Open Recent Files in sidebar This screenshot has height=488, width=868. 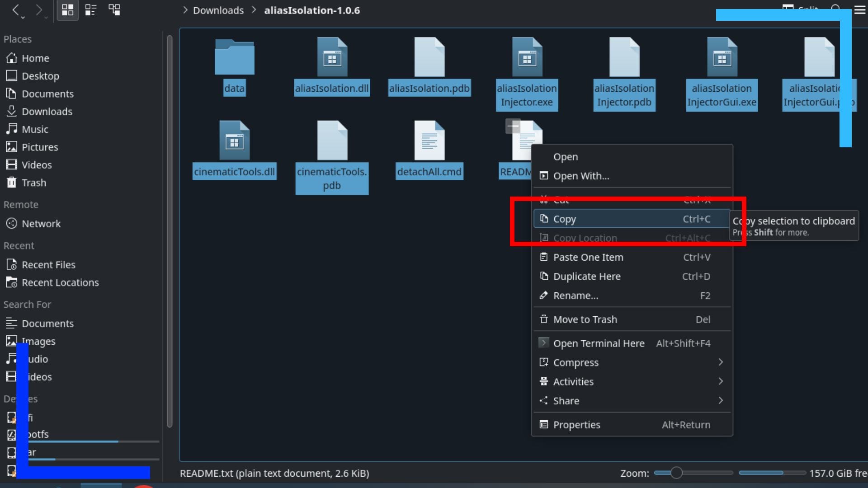[48, 264]
